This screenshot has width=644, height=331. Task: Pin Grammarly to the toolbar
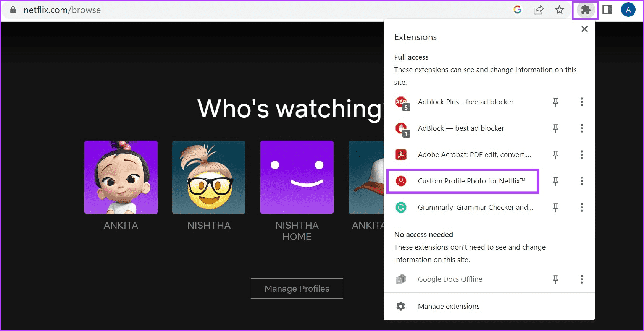tap(555, 208)
